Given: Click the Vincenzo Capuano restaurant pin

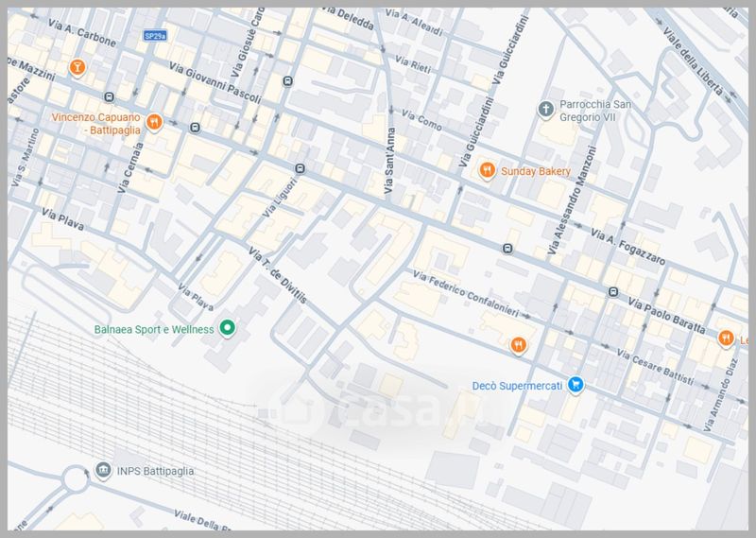Looking at the screenshot, I should coord(154,122).
